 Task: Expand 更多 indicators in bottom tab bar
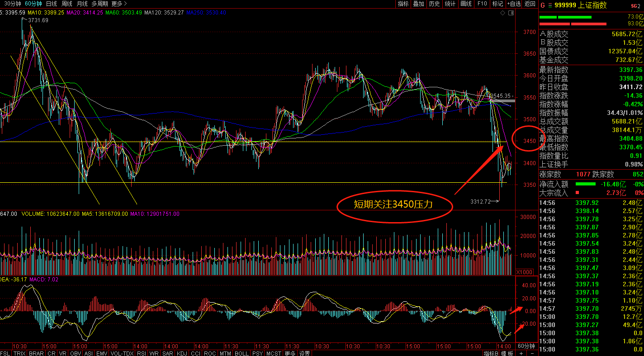pos(290,353)
